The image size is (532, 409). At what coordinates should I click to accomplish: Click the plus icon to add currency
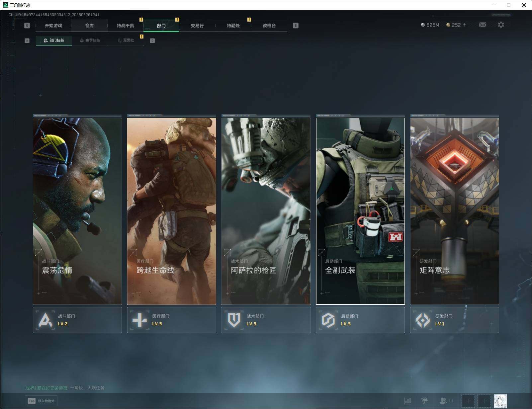point(465,25)
